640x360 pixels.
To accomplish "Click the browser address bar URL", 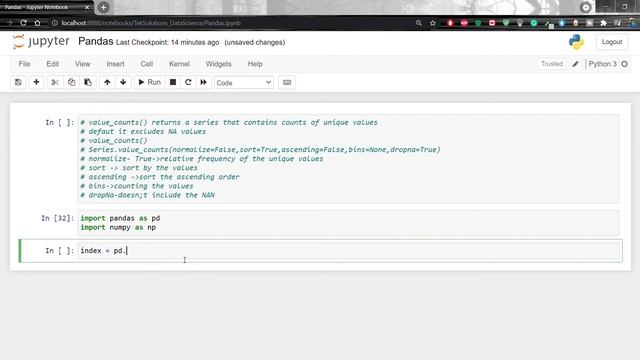I will pos(151,23).
